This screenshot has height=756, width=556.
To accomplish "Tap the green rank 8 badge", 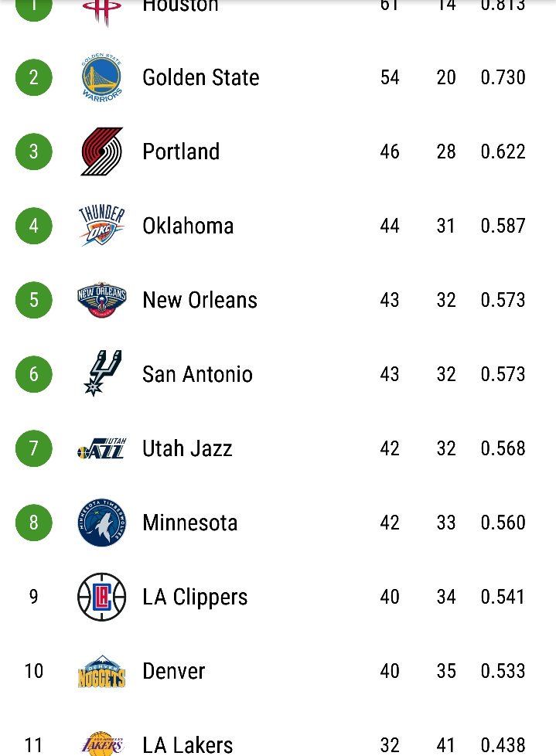I will tap(34, 522).
